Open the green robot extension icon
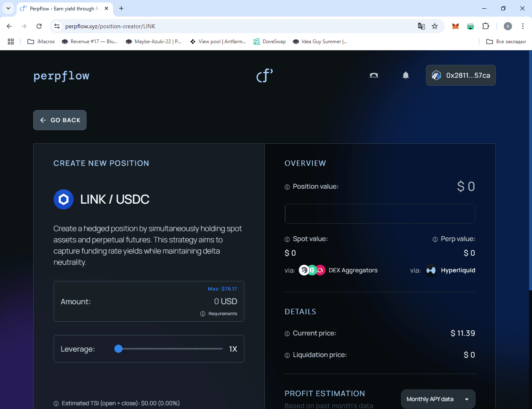The height and width of the screenshot is (409, 532). 470,26
